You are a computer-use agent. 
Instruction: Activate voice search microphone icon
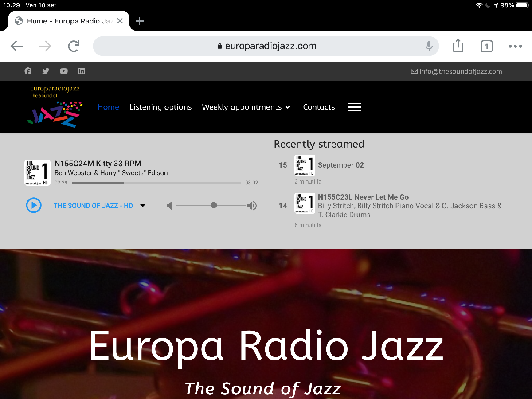[429, 46]
